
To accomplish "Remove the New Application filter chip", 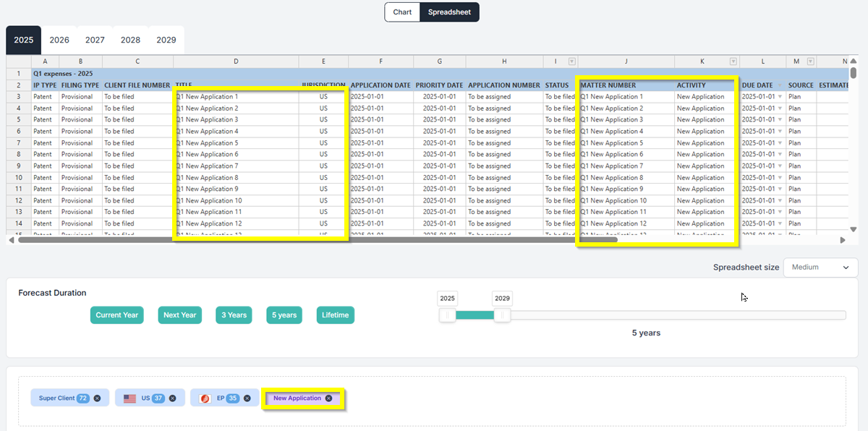I will point(328,398).
